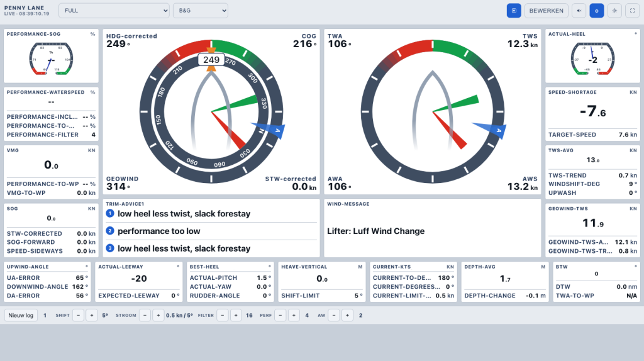Screen dimensions: 644x361
Task: Click the TWS-TREND 0.7 kn row
Action: pos(592,175)
